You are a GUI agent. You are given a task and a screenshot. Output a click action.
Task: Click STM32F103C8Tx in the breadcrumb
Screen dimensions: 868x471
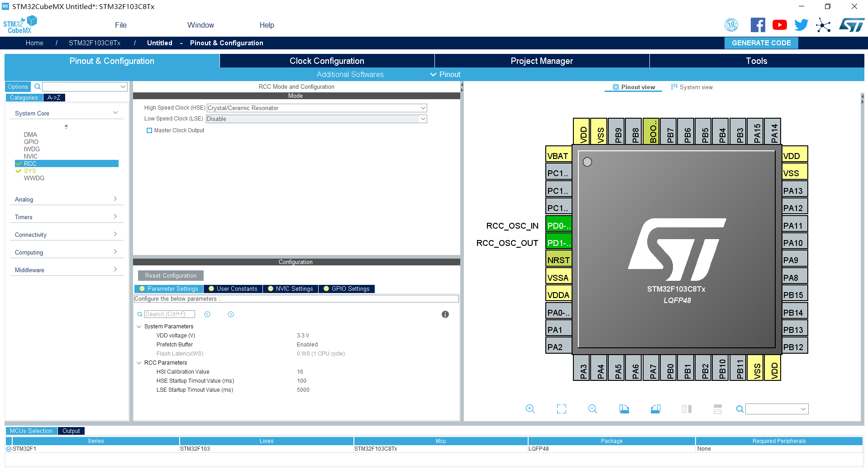click(x=95, y=43)
